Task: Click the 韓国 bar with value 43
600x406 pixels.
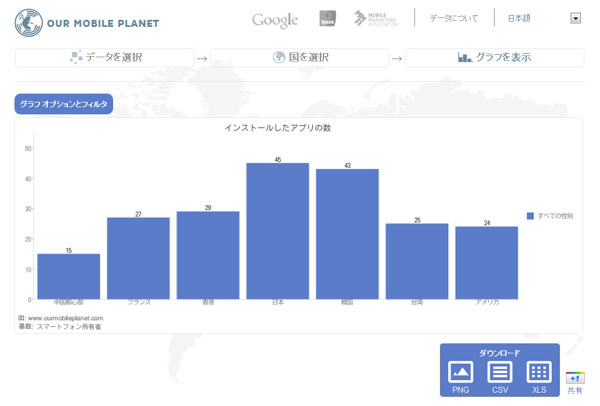Action: coord(347,233)
